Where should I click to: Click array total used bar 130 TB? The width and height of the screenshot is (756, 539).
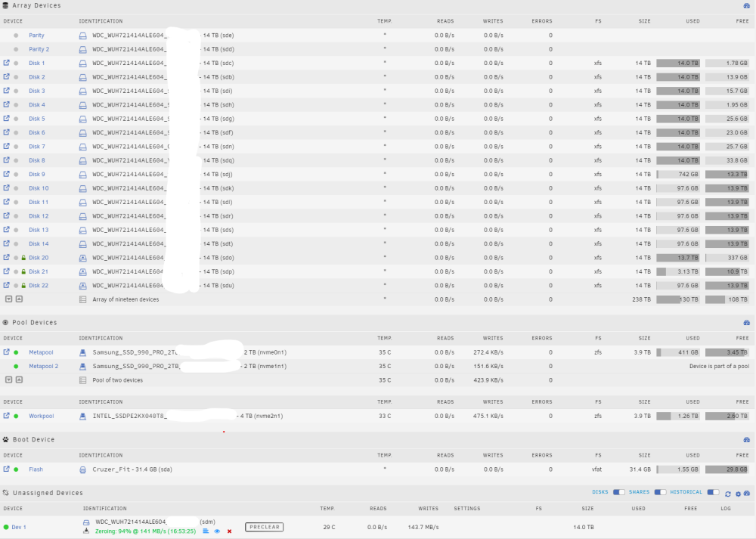(x=678, y=300)
